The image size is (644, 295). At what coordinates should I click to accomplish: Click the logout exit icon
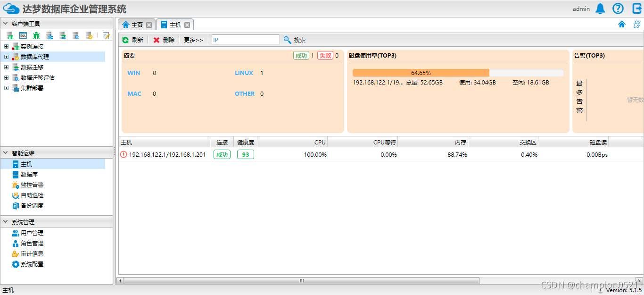pyautogui.click(x=637, y=8)
